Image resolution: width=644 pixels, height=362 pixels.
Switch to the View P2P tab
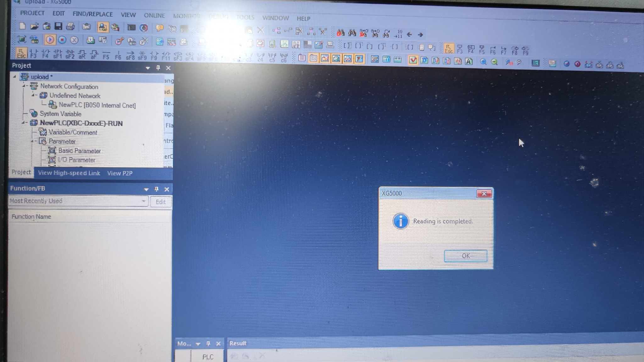(120, 173)
